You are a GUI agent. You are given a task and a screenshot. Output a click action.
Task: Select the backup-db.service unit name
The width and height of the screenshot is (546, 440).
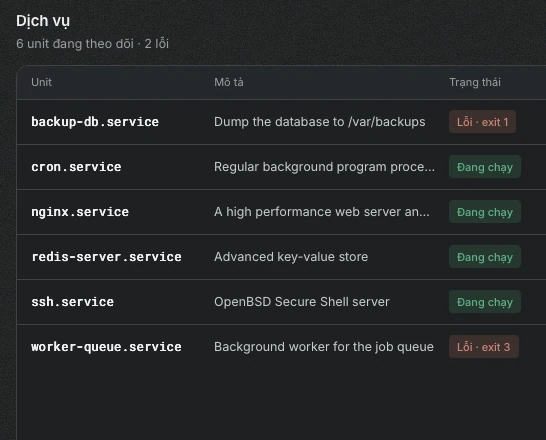[x=95, y=122]
